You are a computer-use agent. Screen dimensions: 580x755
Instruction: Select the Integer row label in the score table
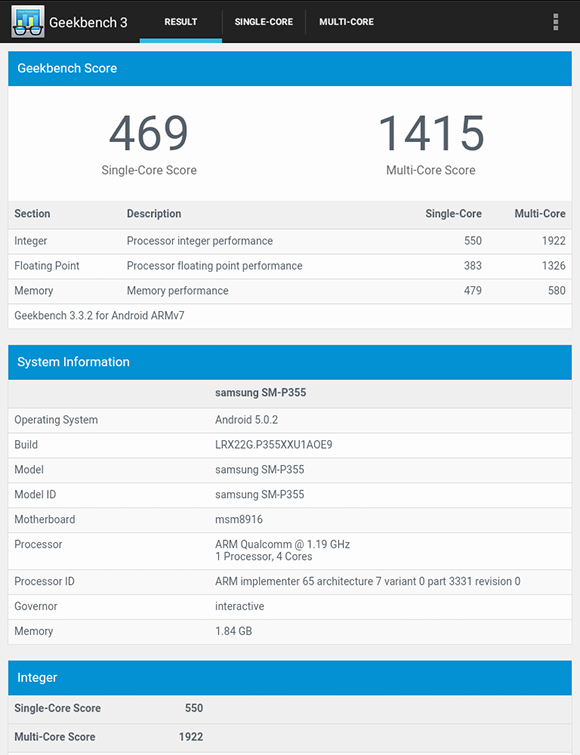31,241
